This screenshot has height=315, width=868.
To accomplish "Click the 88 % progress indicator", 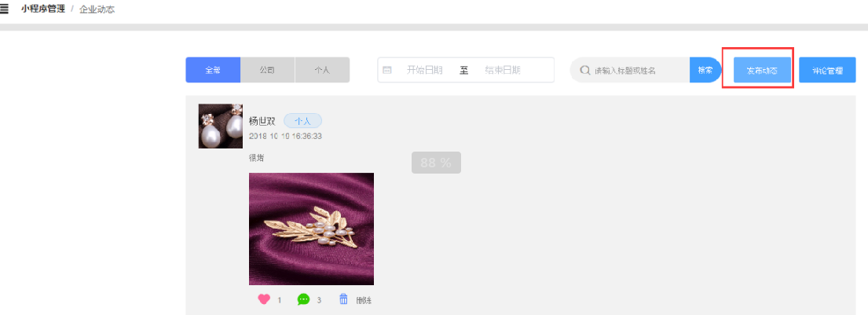I will 436,163.
